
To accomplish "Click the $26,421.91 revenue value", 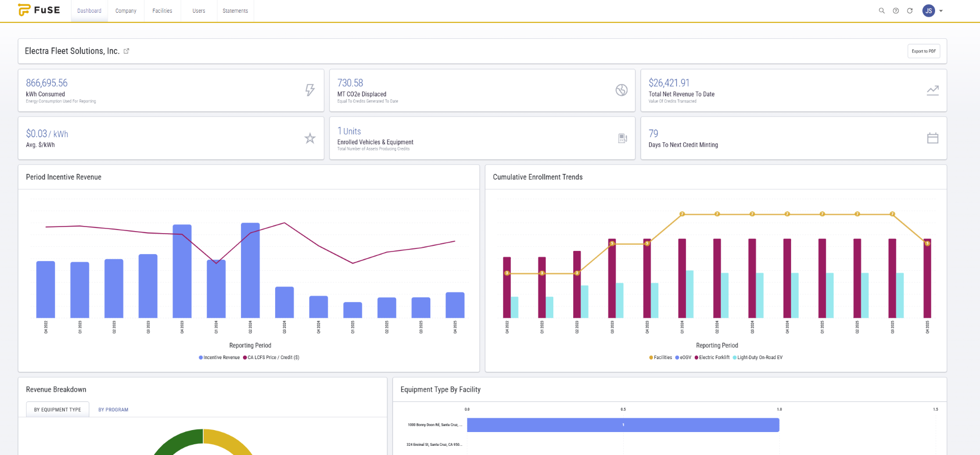I will click(669, 83).
